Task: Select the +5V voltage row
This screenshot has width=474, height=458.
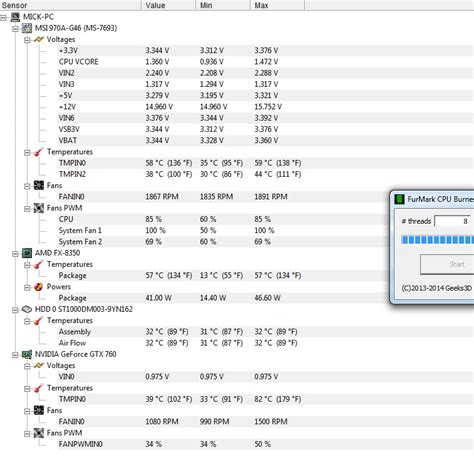Action: click(265, 95)
